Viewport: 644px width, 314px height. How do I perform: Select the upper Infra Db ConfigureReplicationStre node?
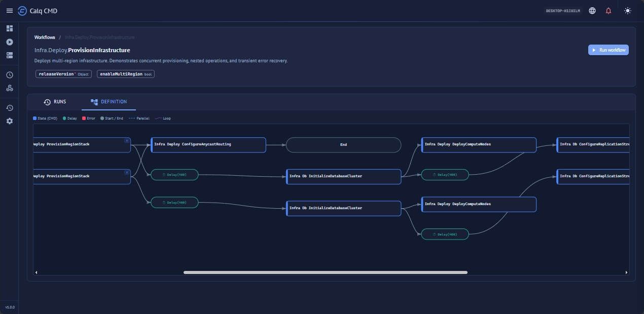[593, 145]
